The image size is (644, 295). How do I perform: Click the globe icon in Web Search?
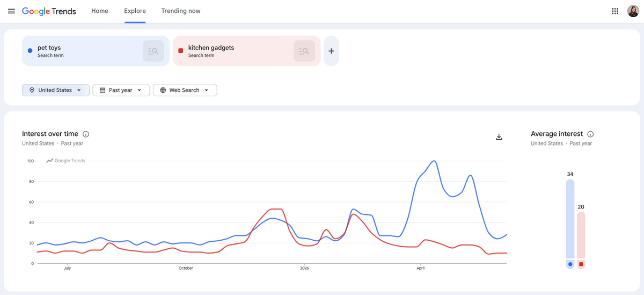163,90
